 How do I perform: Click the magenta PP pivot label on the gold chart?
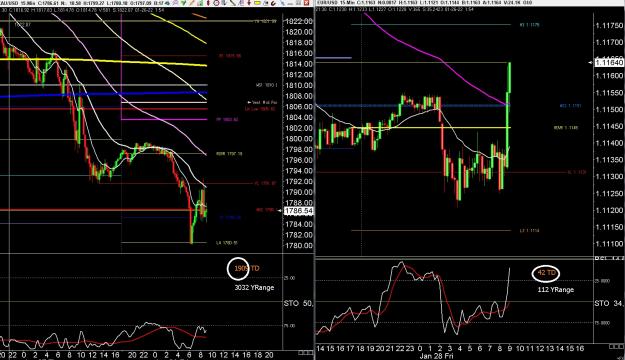[227, 119]
